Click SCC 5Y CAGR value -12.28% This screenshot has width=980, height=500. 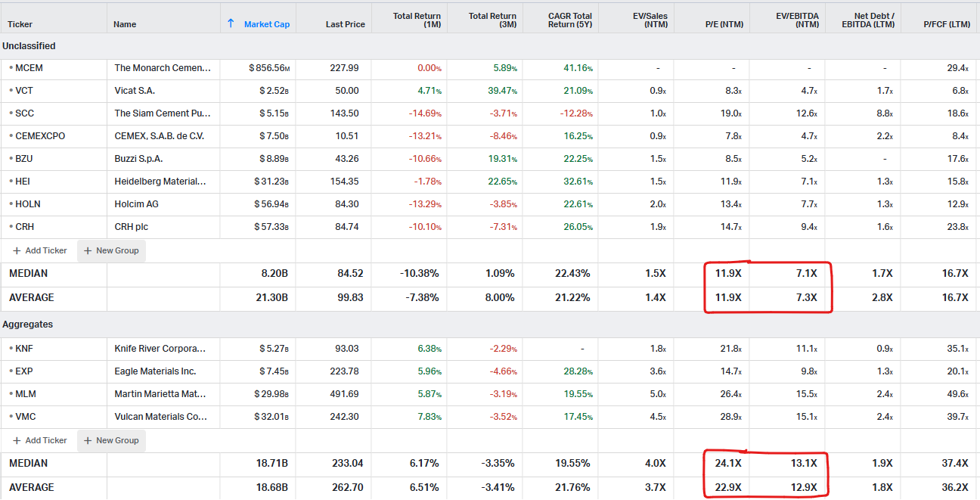pyautogui.click(x=575, y=113)
